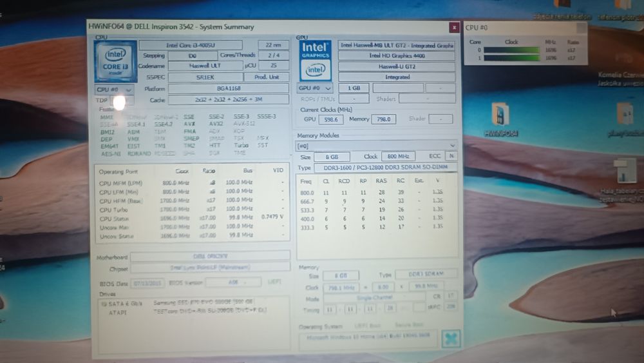Click the Integrated GPU type field
Screen dimensions: 644x363
coord(396,77)
